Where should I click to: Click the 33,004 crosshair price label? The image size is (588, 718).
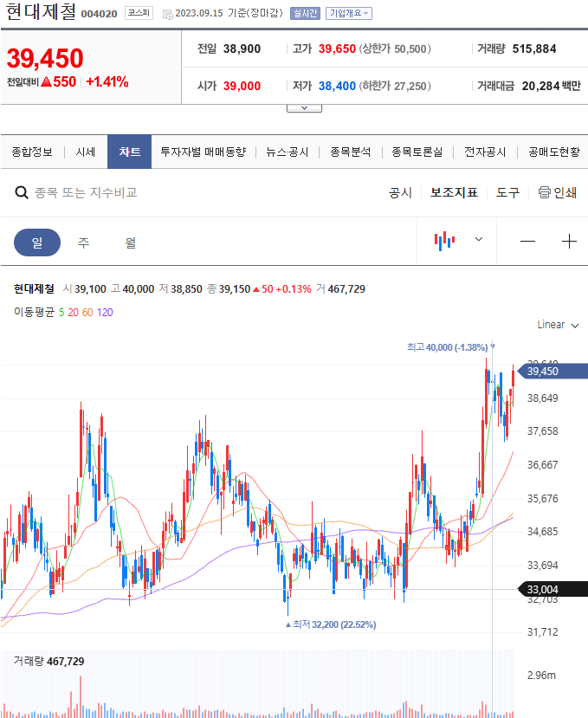coord(553,589)
